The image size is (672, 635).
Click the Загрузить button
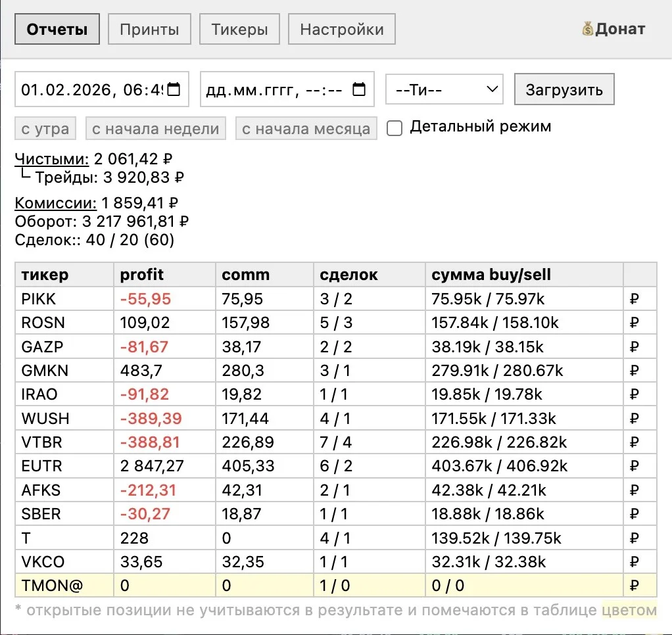[x=564, y=89]
